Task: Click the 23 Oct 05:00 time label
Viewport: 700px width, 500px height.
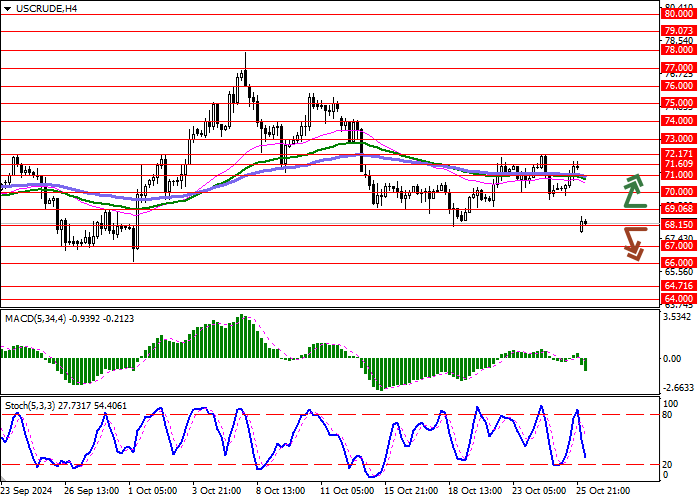Action: point(540,491)
